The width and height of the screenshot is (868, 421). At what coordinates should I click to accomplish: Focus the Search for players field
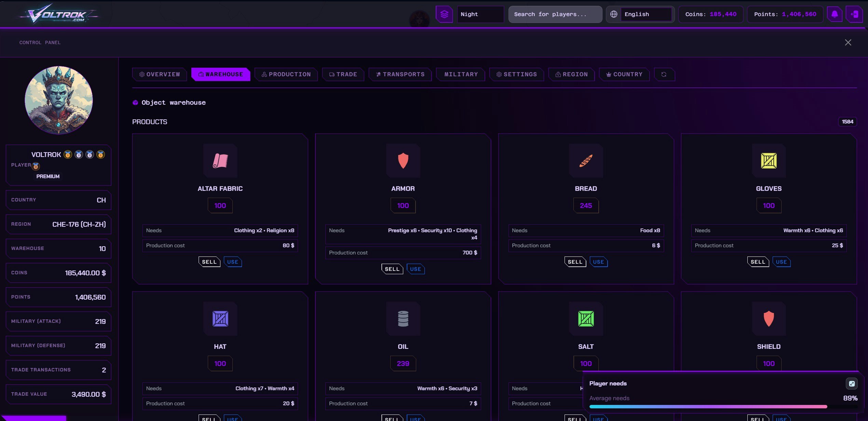click(x=555, y=14)
